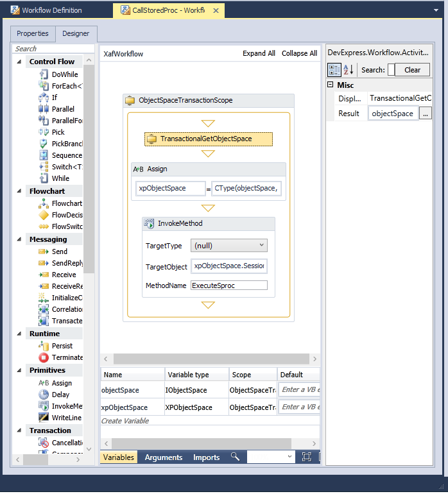Click the toolbox Search field
The image size is (448, 494).
53,49
